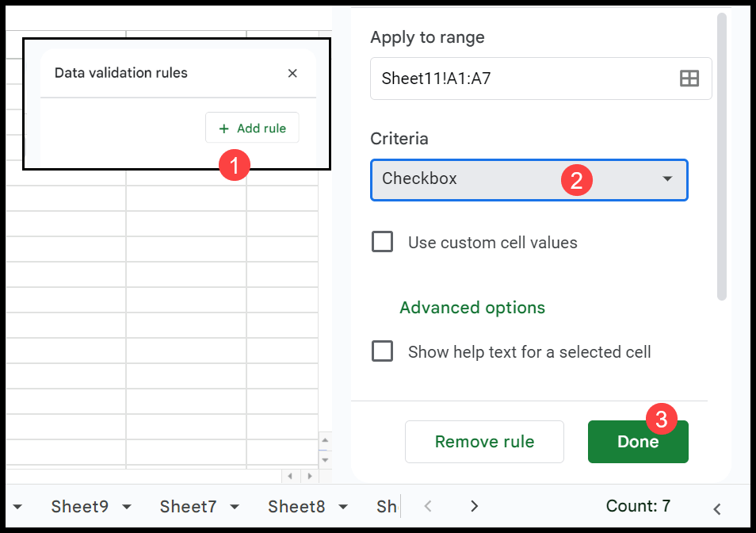Click the spreadsheet vertical scroll up arrow
Image resolution: width=756 pixels, height=533 pixels.
[325, 440]
